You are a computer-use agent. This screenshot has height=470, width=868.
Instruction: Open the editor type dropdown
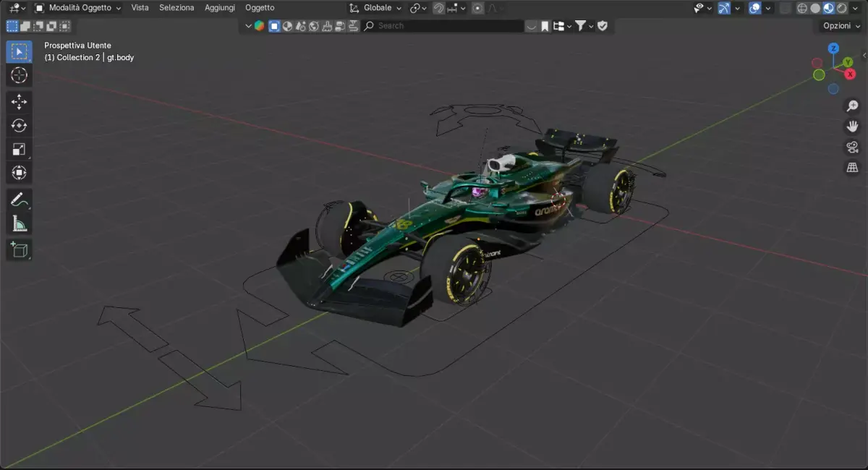tap(17, 8)
